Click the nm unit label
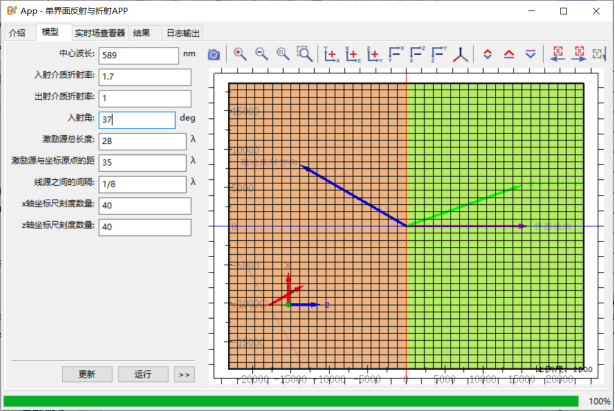 pyautogui.click(x=189, y=54)
